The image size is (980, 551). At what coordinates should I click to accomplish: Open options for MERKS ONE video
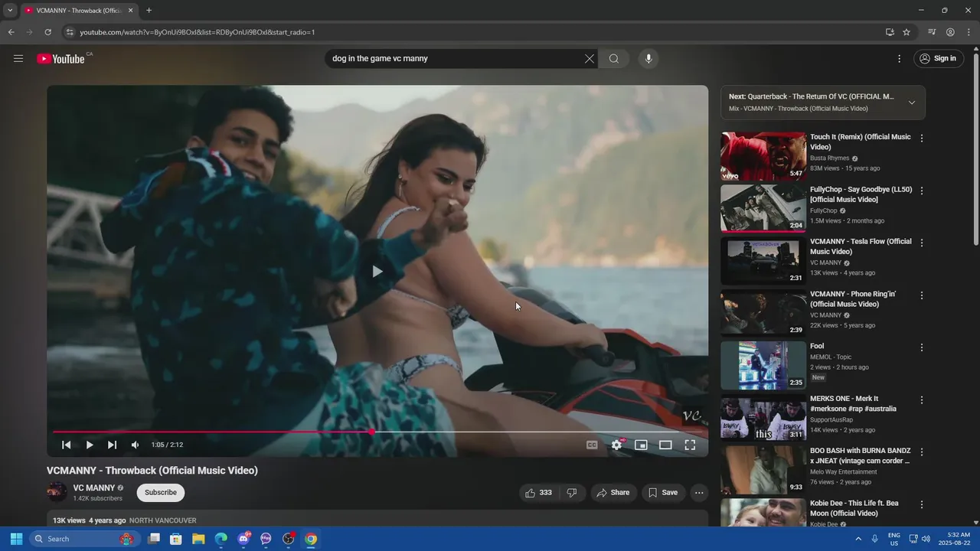point(922,400)
